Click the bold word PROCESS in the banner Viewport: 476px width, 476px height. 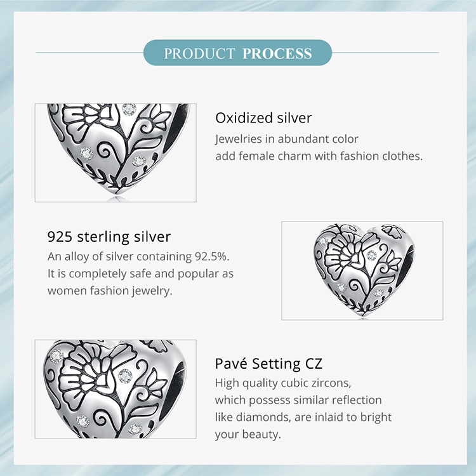pos(277,53)
